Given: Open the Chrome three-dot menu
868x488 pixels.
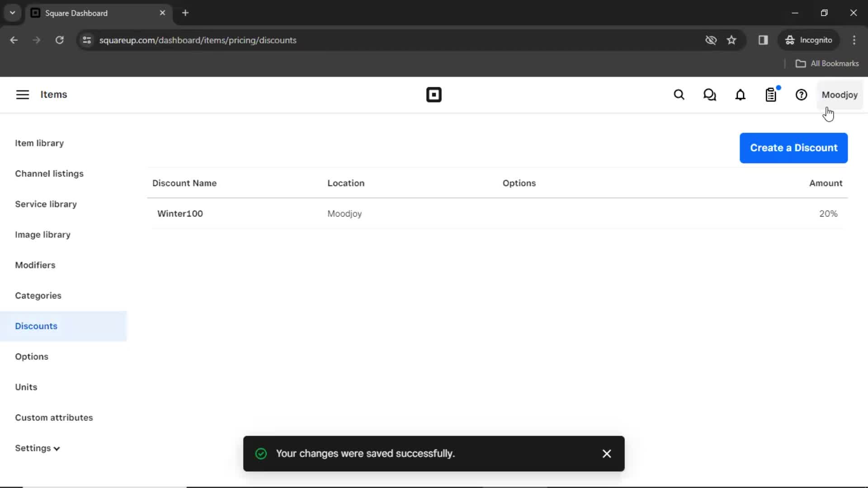Looking at the screenshot, I should click(x=854, y=40).
